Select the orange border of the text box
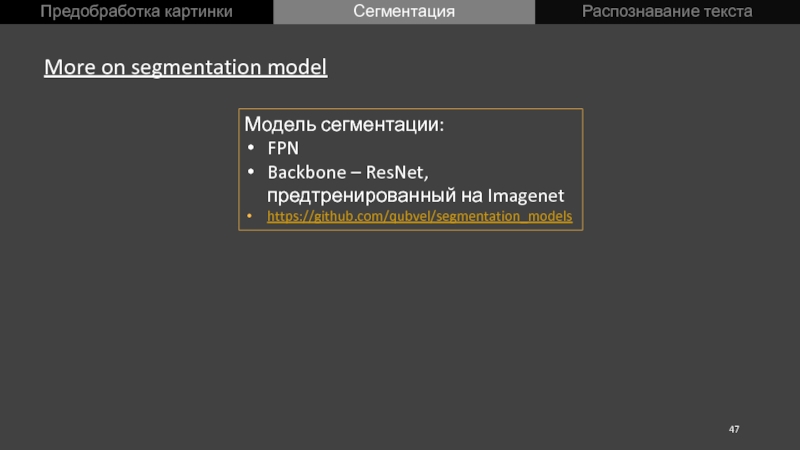The height and width of the screenshot is (450, 800). (x=411, y=109)
